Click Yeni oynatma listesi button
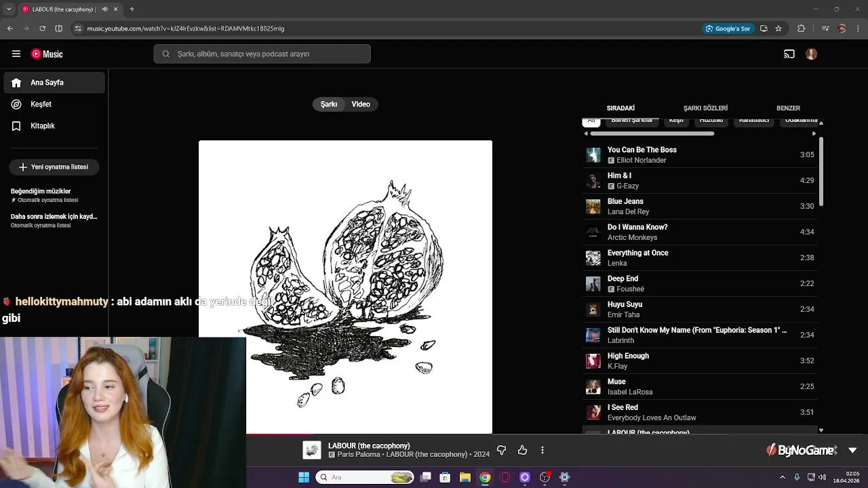This screenshot has width=868, height=488. pos(54,167)
